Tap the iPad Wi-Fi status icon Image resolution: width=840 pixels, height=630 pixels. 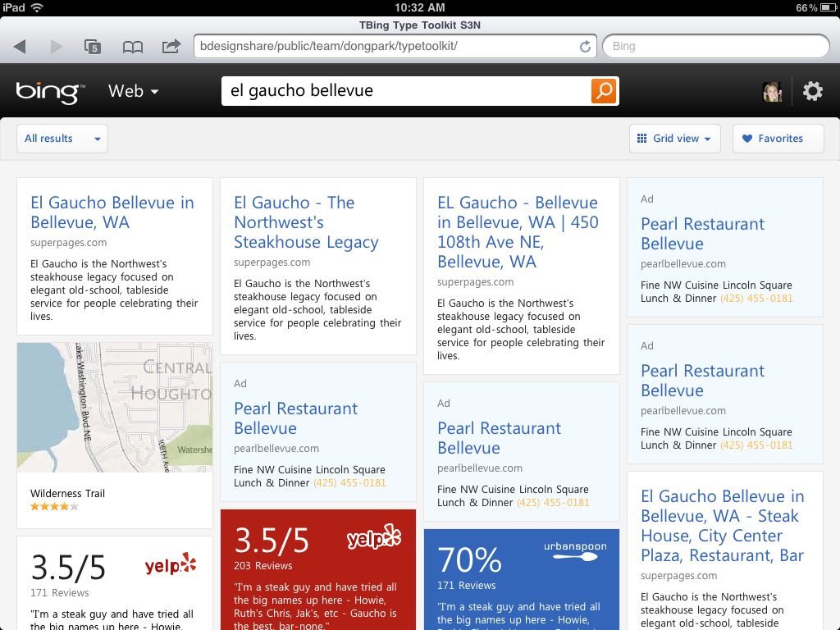(x=36, y=7)
